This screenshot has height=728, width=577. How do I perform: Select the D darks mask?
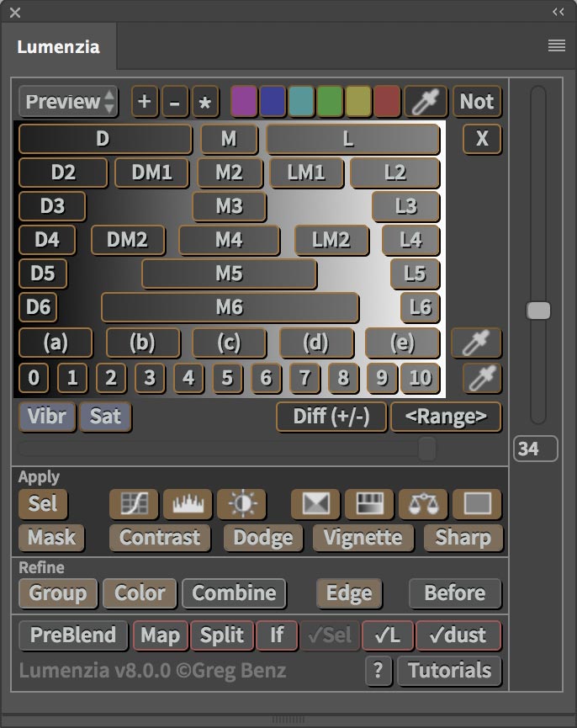(x=105, y=138)
